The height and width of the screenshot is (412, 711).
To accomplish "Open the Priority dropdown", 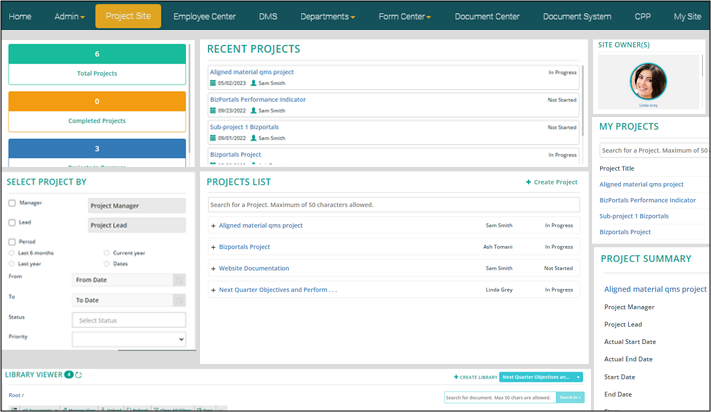I will pos(129,339).
